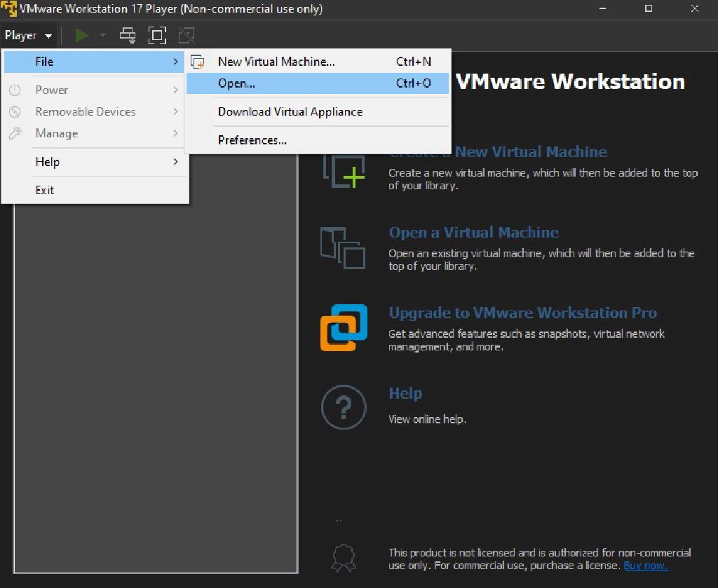
Task: Choose Open... from the File submenu
Action: tap(236, 83)
